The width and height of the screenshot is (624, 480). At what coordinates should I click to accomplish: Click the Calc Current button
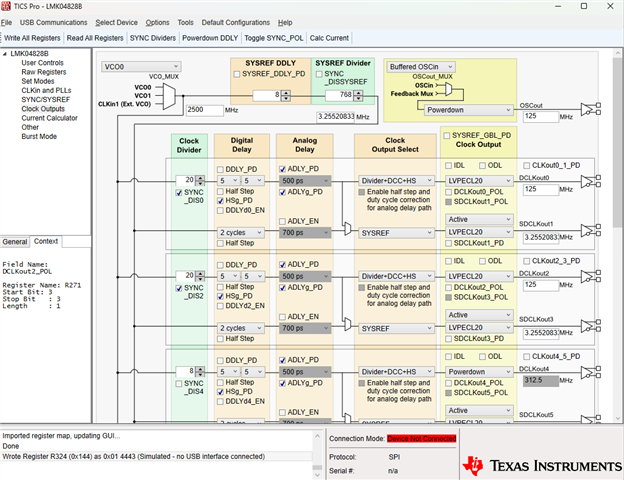[x=329, y=38]
